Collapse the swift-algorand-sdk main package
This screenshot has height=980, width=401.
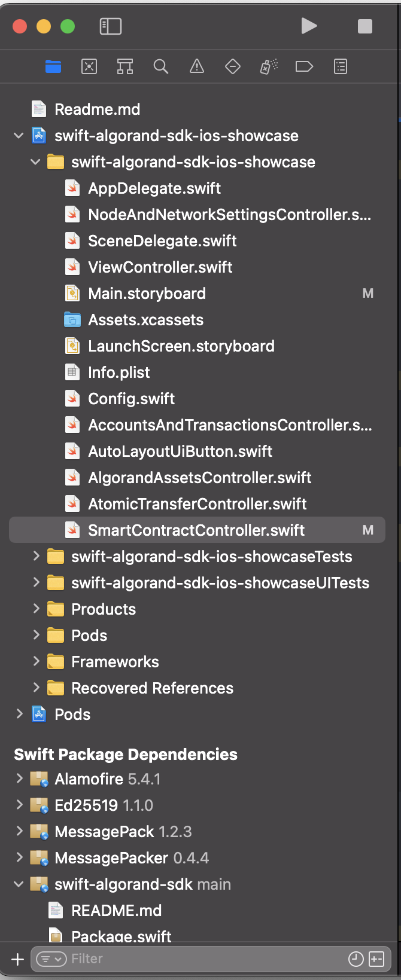[x=19, y=884]
